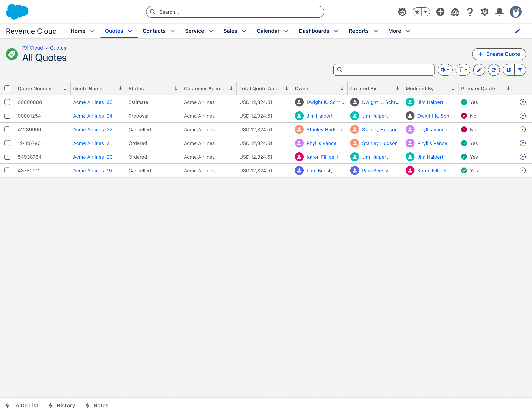Sort by the Status column header
The image size is (532, 413).
click(136, 89)
